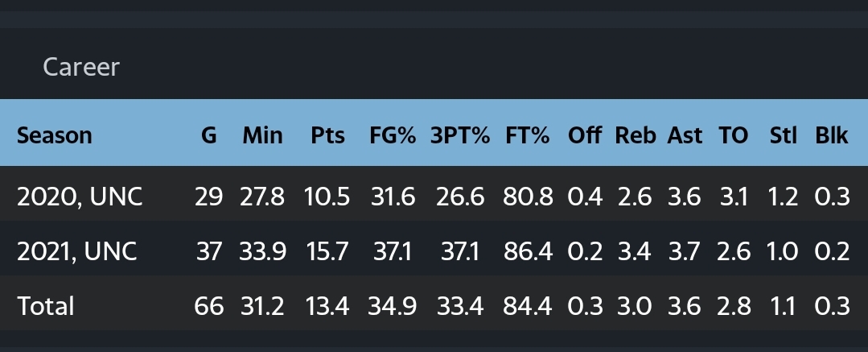Select the FG% column header
The width and height of the screenshot is (868, 352).
coord(393,135)
